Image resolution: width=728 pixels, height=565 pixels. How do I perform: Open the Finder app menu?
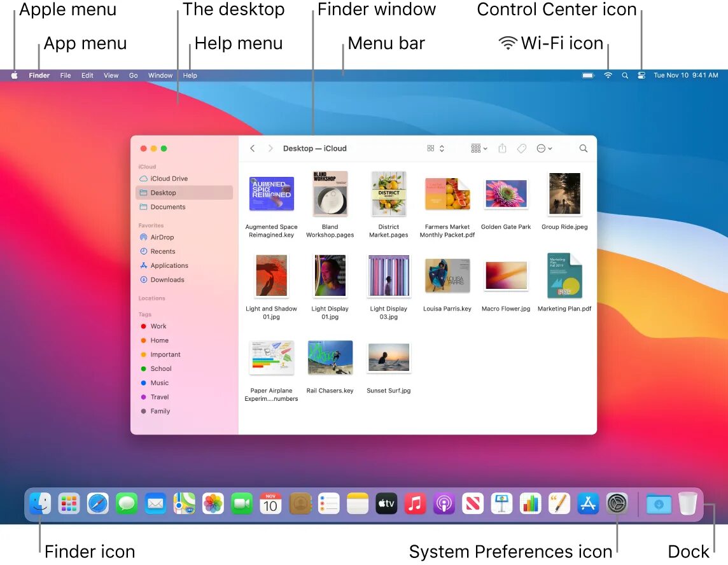pos(39,75)
